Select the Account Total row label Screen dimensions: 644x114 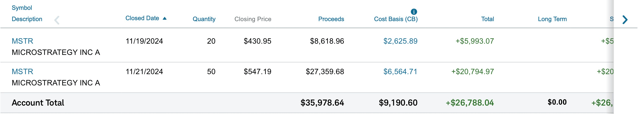[x=38, y=103]
